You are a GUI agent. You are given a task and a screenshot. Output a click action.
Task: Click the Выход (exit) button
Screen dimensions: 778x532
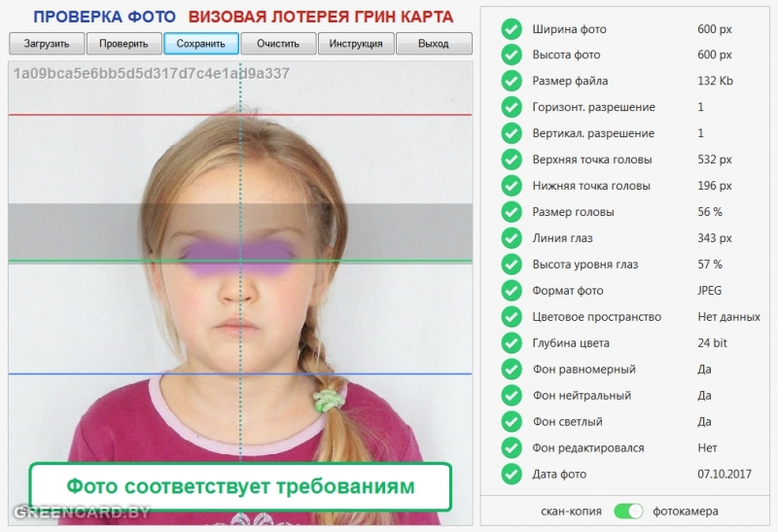(434, 44)
